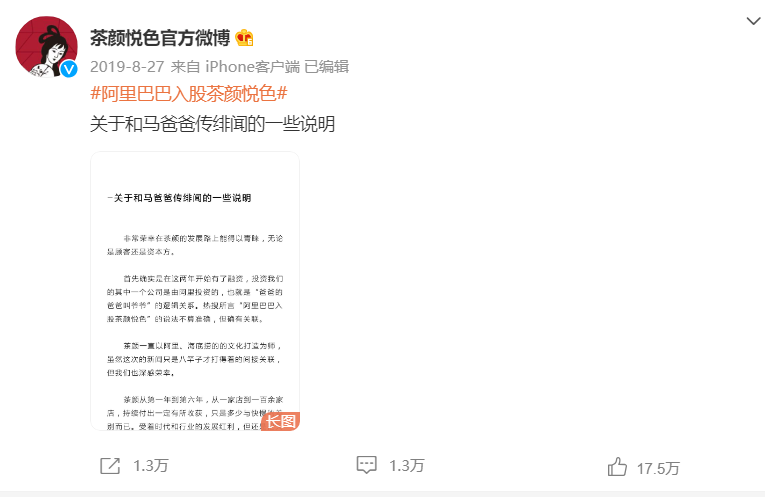
Task: Open the 茶颜悦色官方微博 username link
Action: [160, 38]
